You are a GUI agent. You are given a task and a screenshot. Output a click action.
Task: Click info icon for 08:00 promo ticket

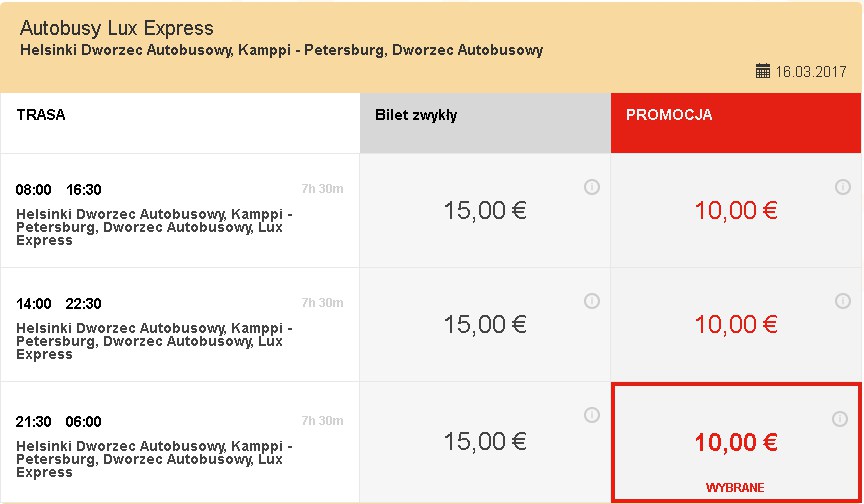point(843,187)
